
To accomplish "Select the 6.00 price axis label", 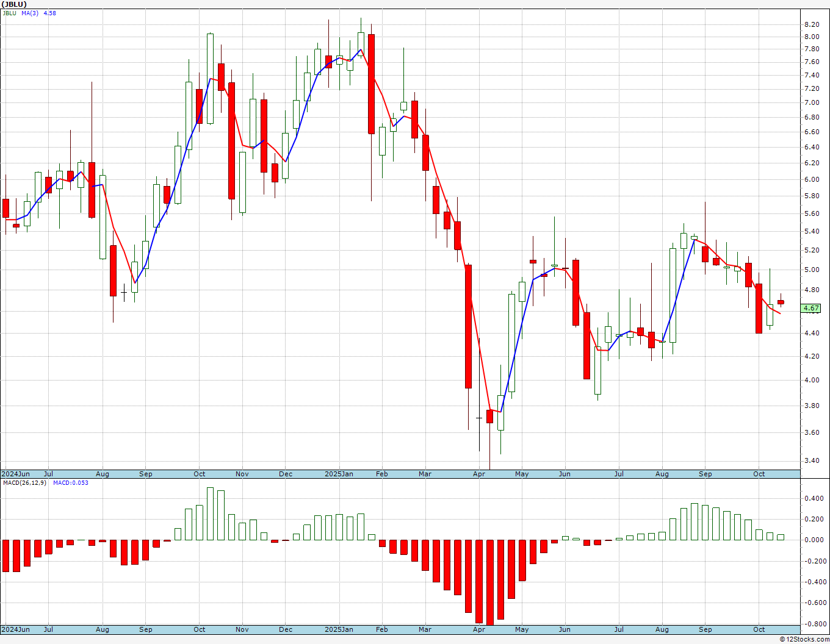I will [812, 179].
